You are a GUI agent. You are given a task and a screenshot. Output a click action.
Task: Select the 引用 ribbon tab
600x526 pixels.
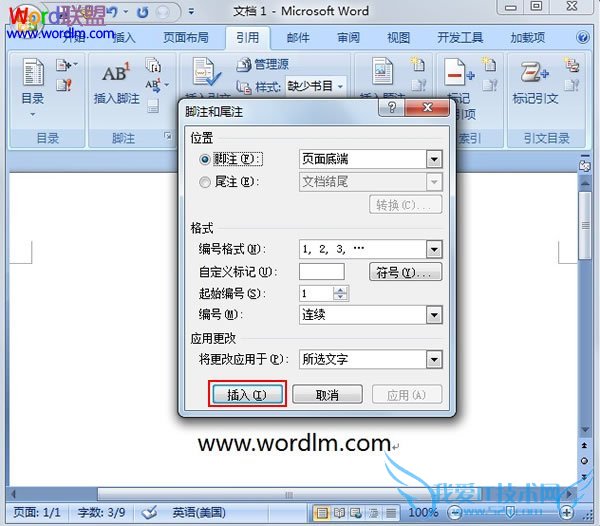[247, 38]
